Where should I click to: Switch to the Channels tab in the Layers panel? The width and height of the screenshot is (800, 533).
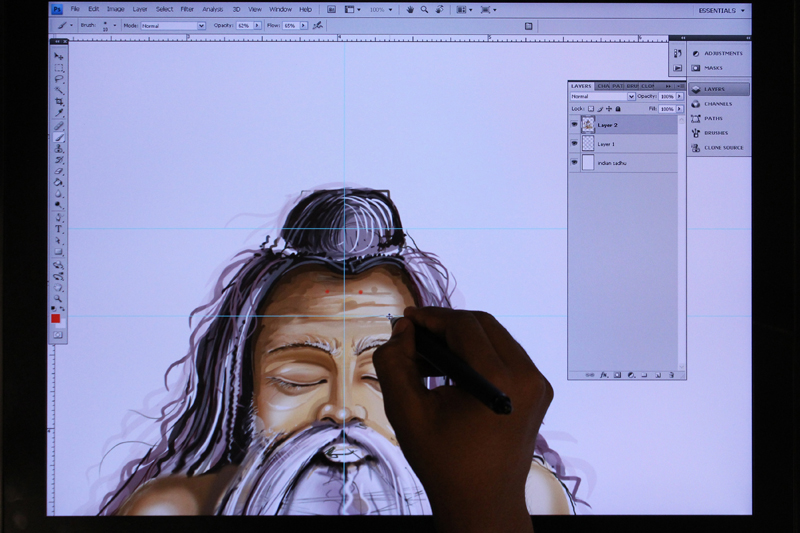pyautogui.click(x=604, y=86)
